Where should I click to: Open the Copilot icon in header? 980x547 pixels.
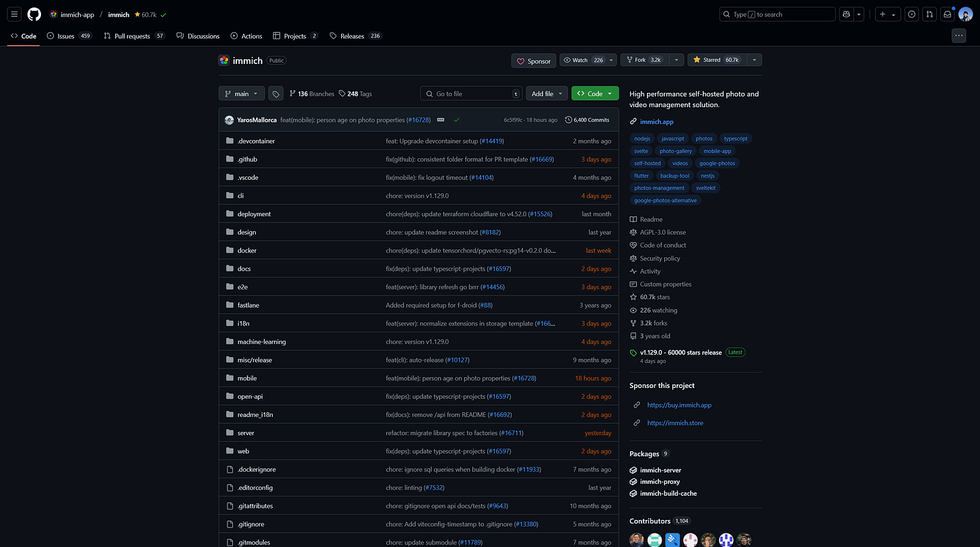[846, 14]
